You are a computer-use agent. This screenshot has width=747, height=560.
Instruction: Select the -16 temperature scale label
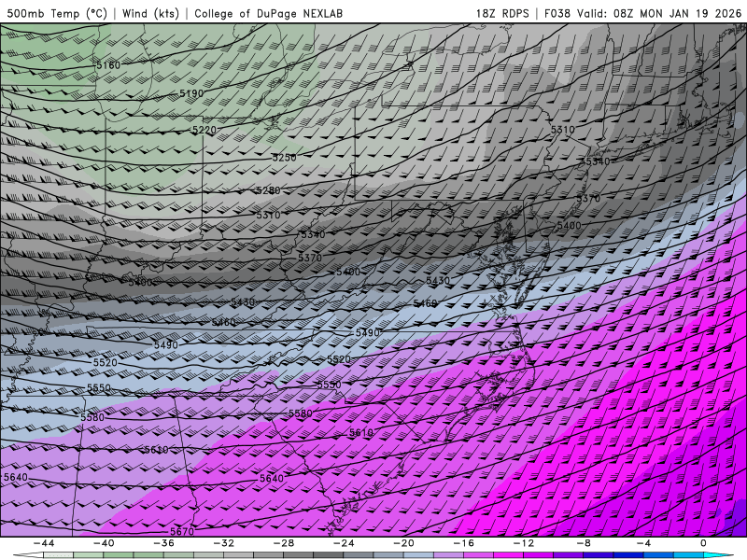click(x=463, y=543)
